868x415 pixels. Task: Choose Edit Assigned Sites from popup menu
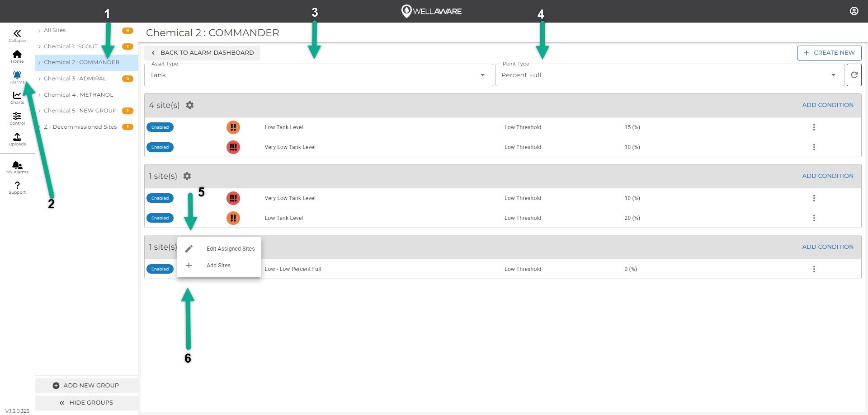pyautogui.click(x=219, y=249)
